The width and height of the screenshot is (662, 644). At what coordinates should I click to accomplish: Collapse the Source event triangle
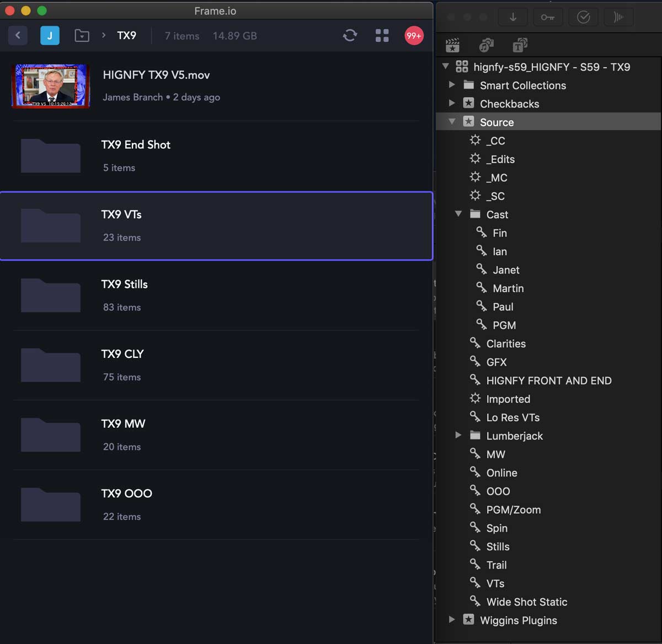[x=452, y=121]
